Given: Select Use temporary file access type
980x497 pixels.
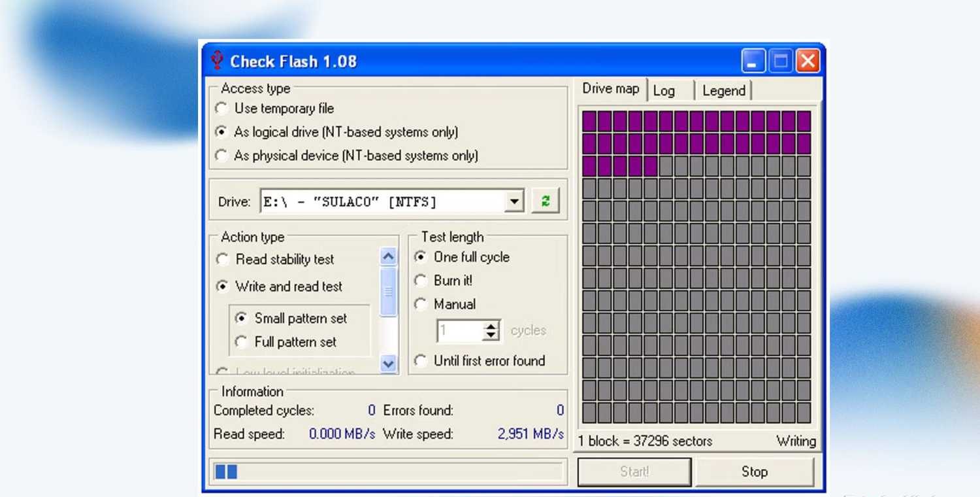Looking at the screenshot, I should [223, 109].
